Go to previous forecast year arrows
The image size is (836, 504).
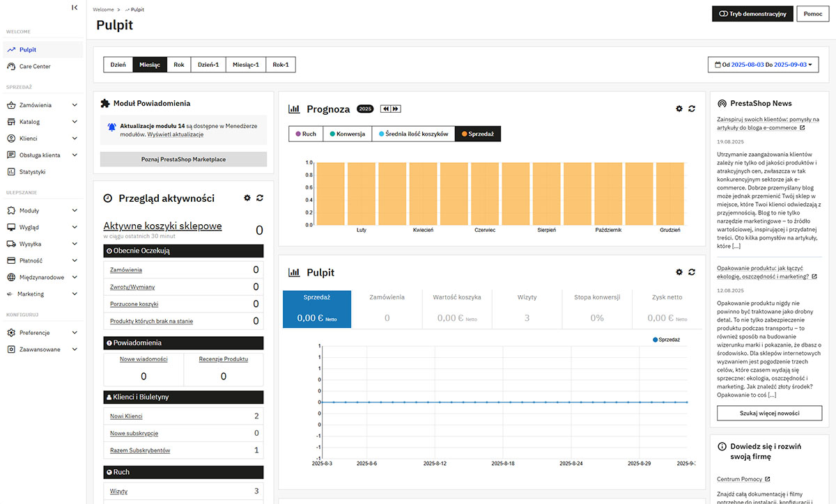click(385, 109)
